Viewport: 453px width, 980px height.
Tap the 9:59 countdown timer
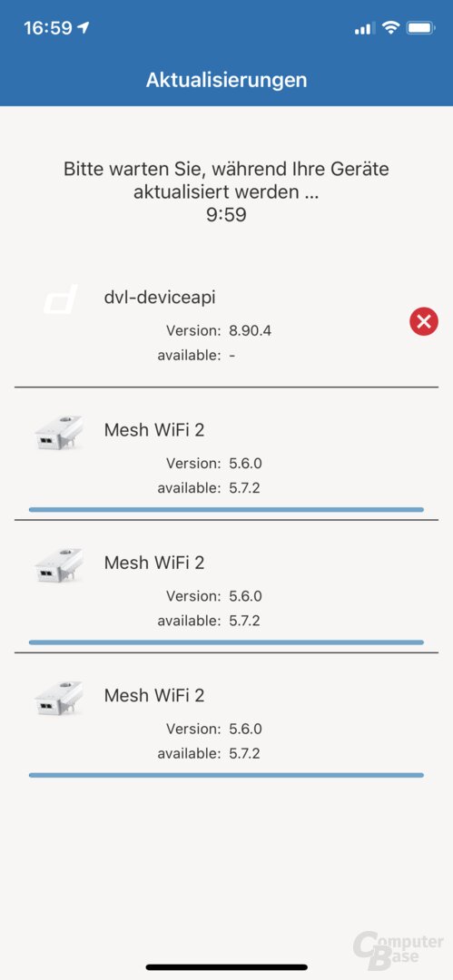click(227, 215)
